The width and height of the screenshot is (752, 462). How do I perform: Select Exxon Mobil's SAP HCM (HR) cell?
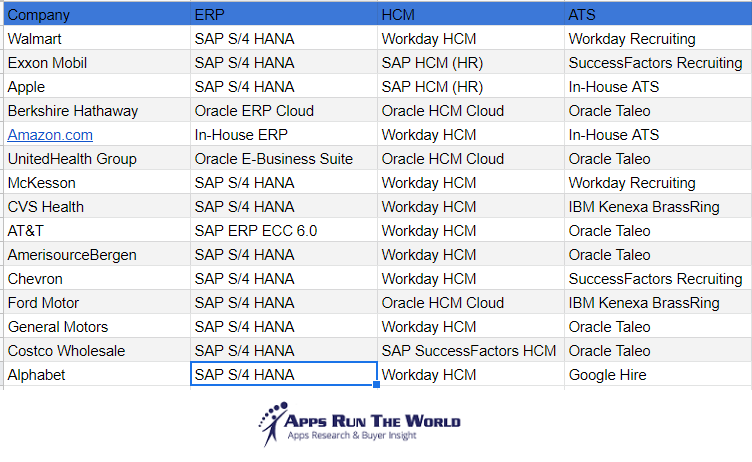[x=471, y=62]
